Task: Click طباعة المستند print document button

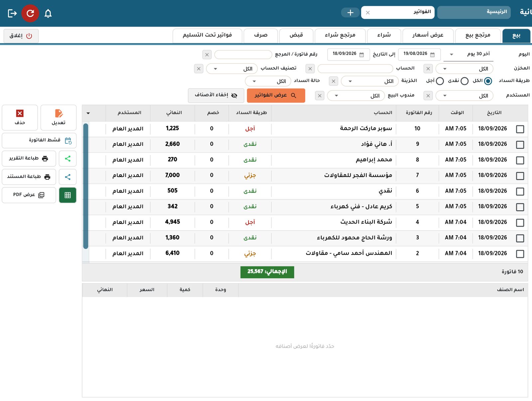Action: tap(29, 177)
